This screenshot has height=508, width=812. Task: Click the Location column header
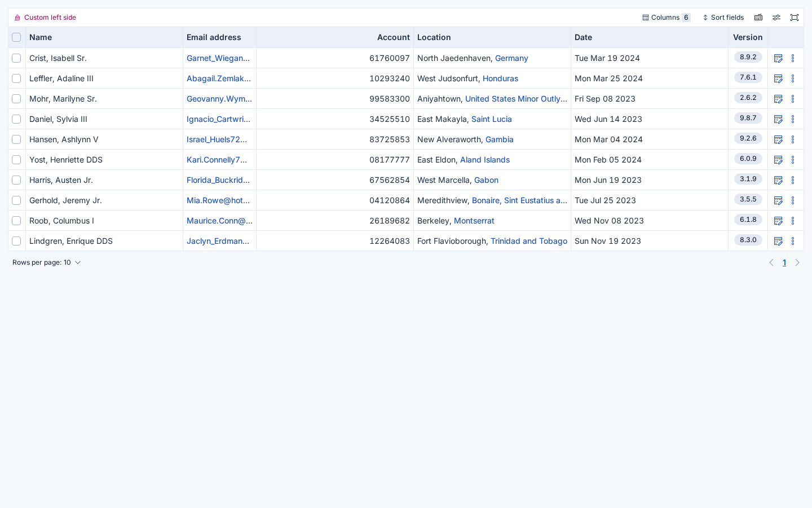click(492, 37)
